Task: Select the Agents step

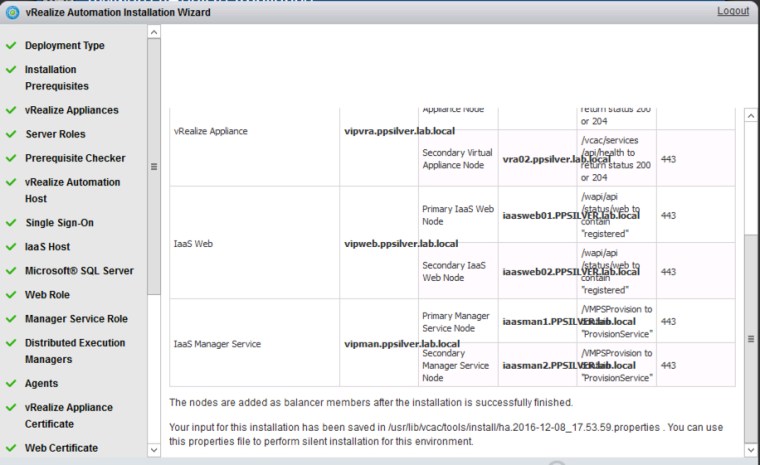Action: point(42,384)
